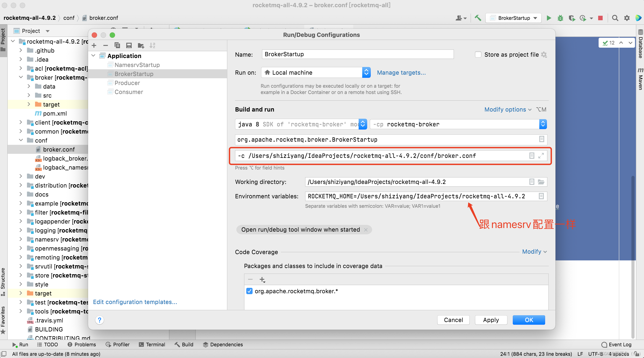This screenshot has width=644, height=358.
Task: Click the red Stop button
Action: coord(600,18)
